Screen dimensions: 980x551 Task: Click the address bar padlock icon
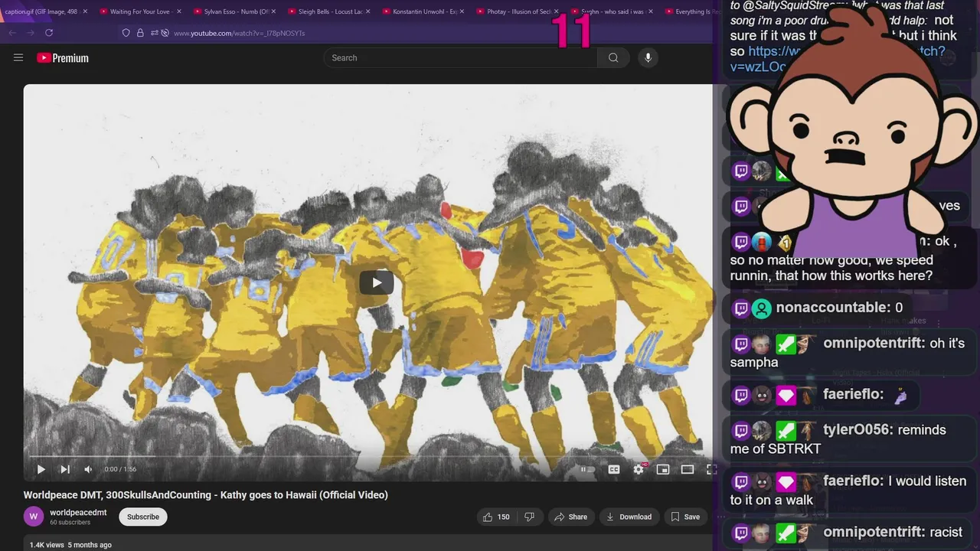coord(140,33)
